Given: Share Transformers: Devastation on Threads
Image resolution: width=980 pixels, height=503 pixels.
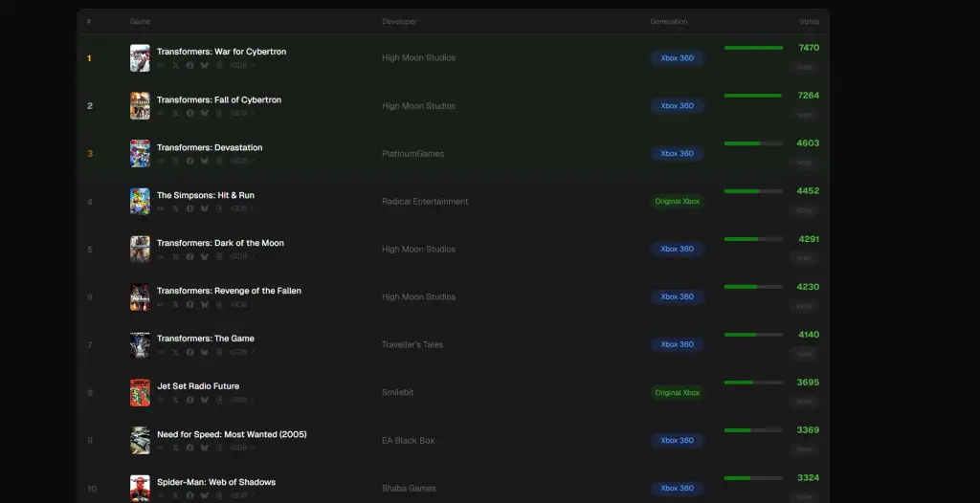Looking at the screenshot, I should 219,161.
